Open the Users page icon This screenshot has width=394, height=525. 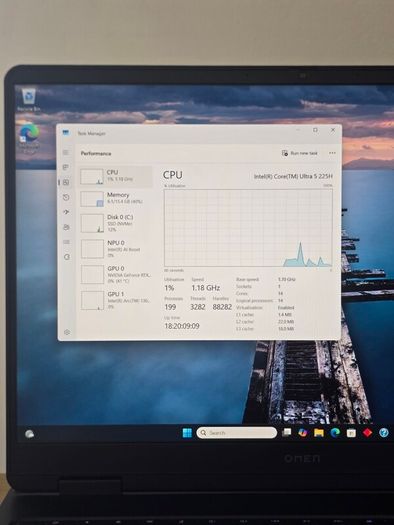click(x=66, y=227)
